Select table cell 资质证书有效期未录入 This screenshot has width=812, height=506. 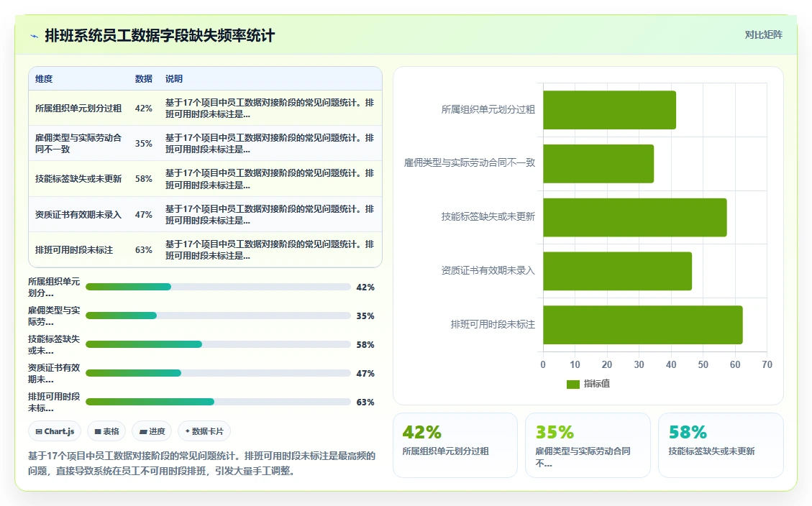pos(78,214)
